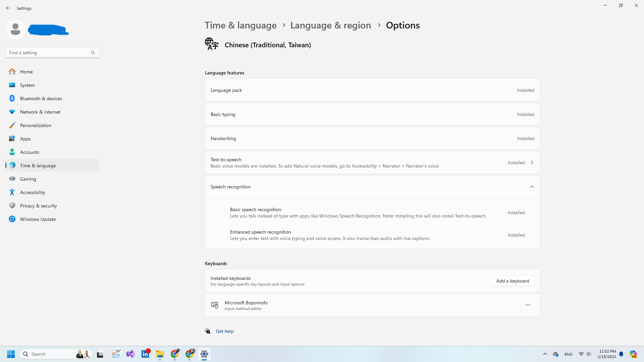
Task: Go to Personalization settings
Action: [36, 125]
